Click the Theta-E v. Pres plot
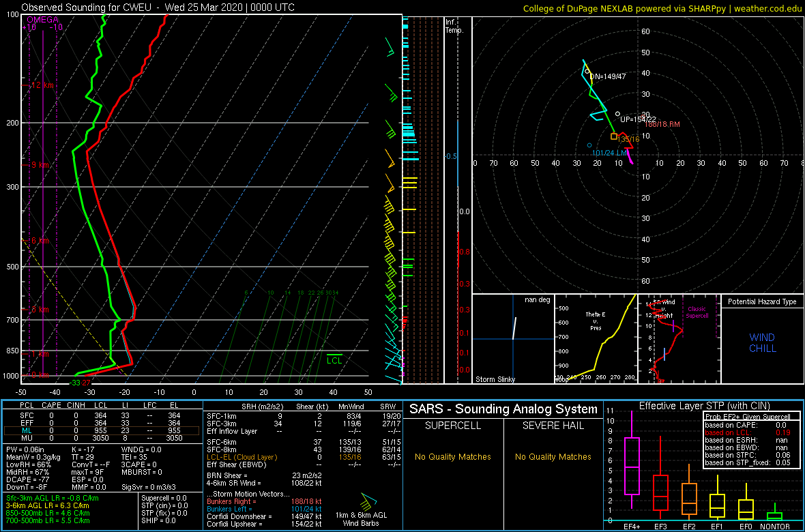Viewport: 805px width, 532px height. 596,339
